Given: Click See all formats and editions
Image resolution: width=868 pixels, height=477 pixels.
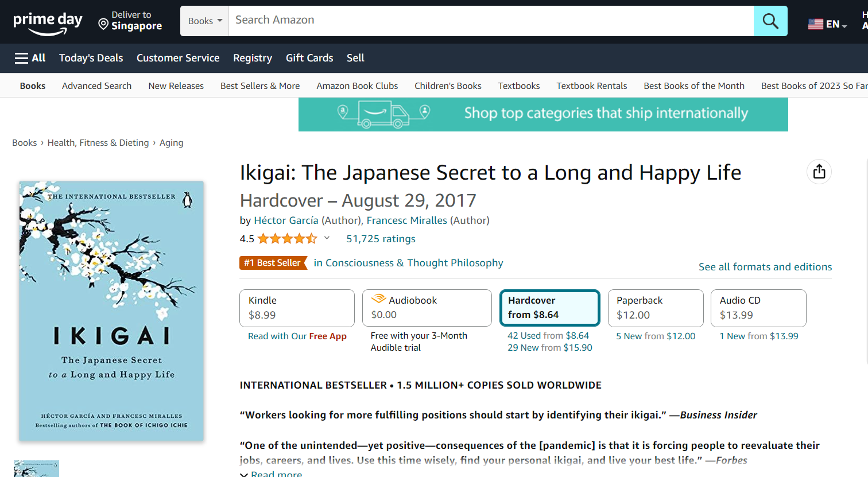Looking at the screenshot, I should tap(765, 267).
